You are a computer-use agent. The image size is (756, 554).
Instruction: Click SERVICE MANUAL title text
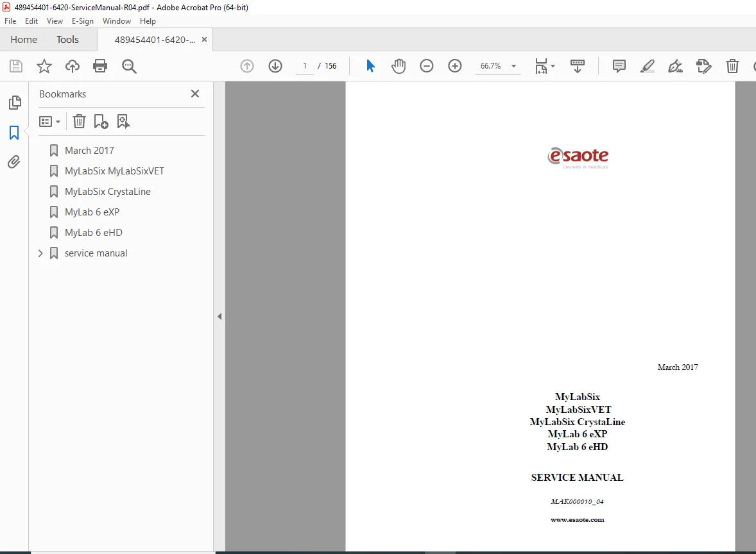pos(577,478)
